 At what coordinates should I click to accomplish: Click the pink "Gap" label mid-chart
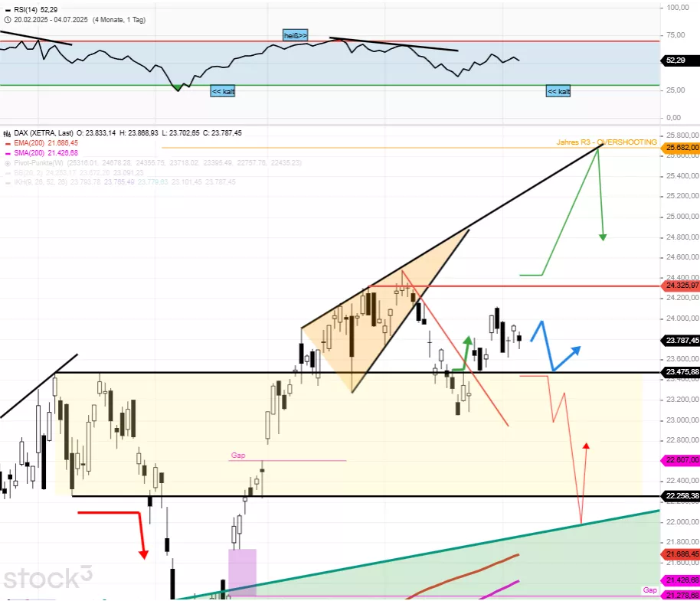click(x=238, y=456)
